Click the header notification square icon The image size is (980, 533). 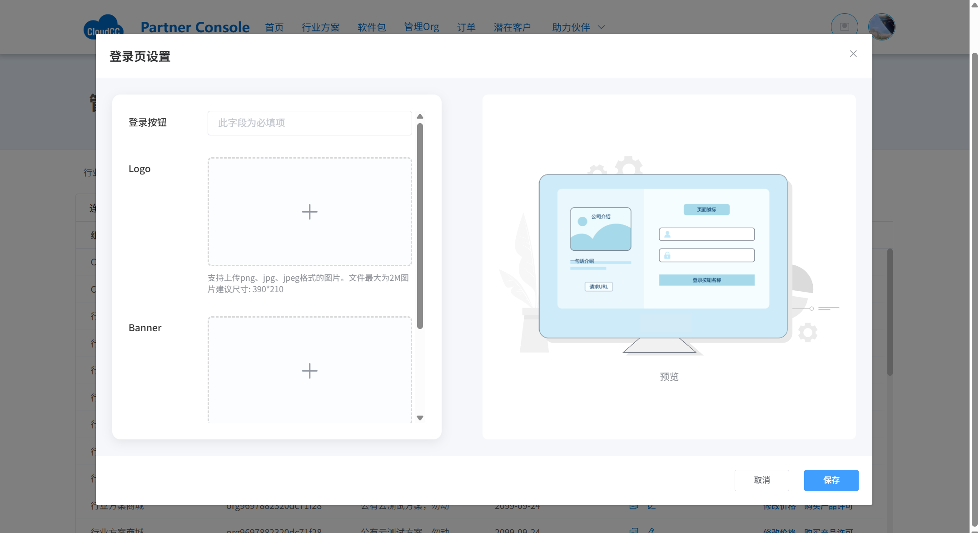click(844, 27)
